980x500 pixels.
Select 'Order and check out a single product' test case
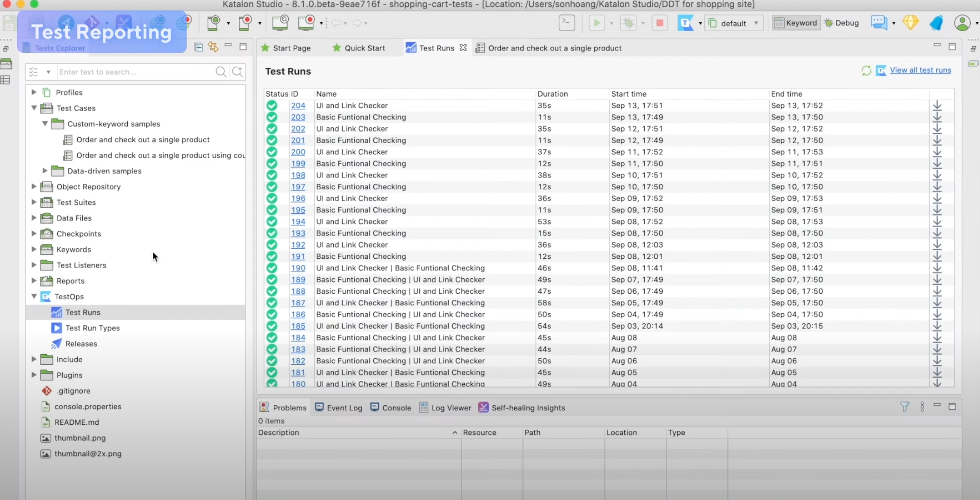[143, 139]
